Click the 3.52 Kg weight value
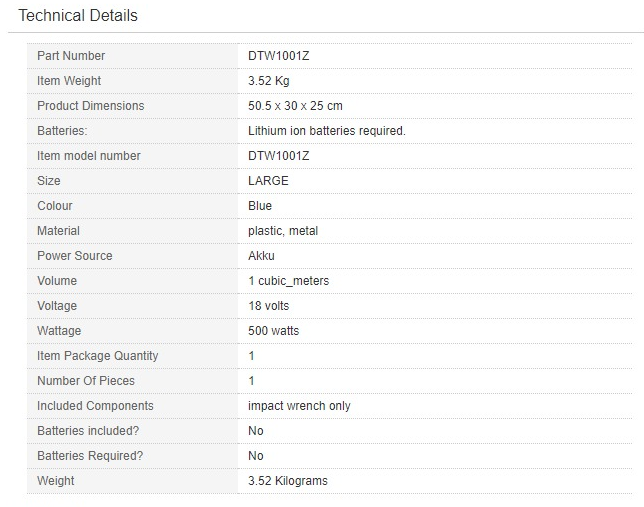Screen dimensions: 644x507 coord(269,81)
